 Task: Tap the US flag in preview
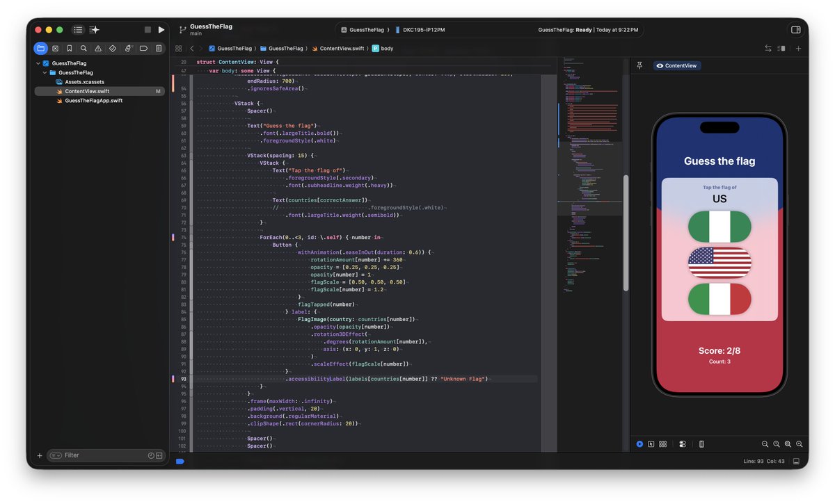pos(719,263)
